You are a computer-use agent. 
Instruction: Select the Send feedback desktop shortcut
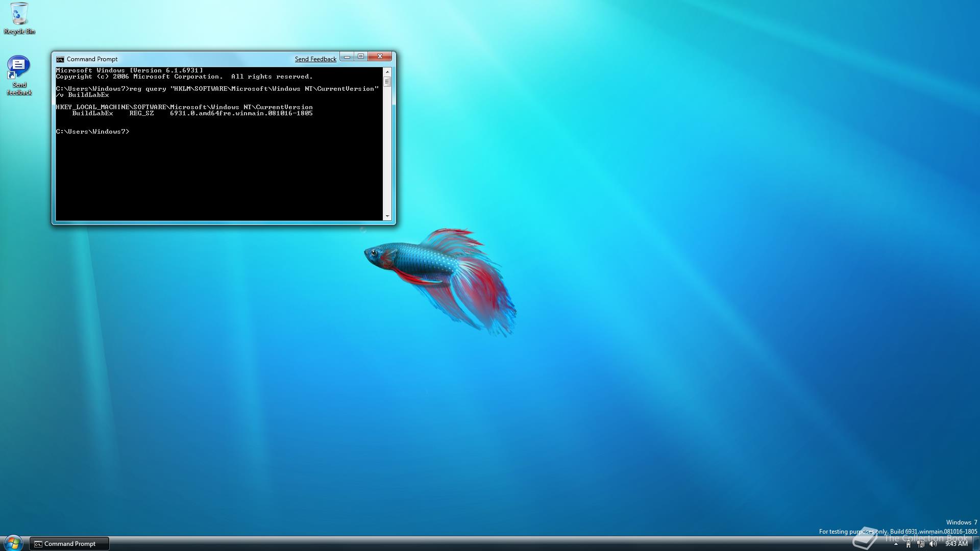[19, 76]
